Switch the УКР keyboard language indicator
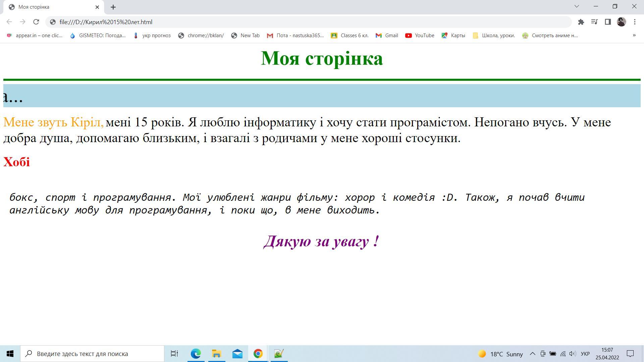Viewport: 644px width, 362px height. click(585, 354)
